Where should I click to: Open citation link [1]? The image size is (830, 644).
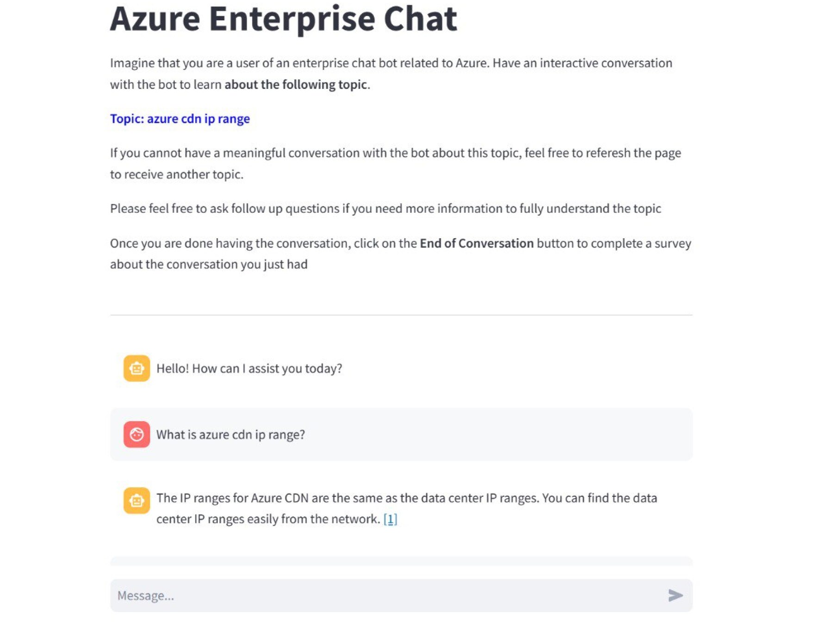tap(390, 519)
